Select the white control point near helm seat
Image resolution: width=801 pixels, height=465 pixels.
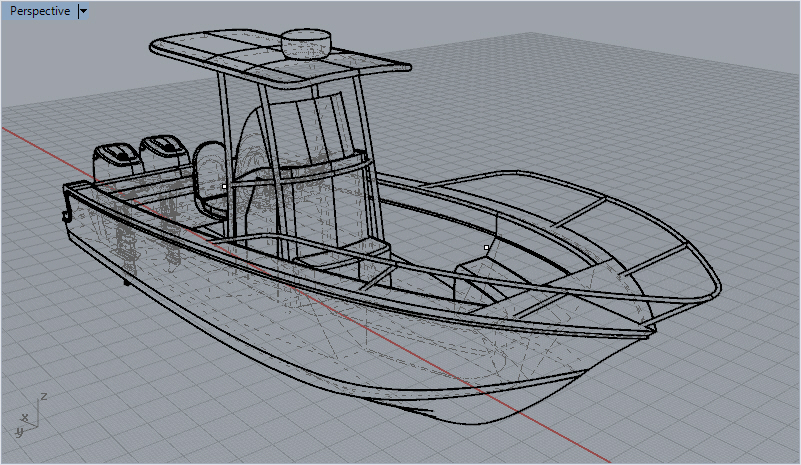click(225, 186)
